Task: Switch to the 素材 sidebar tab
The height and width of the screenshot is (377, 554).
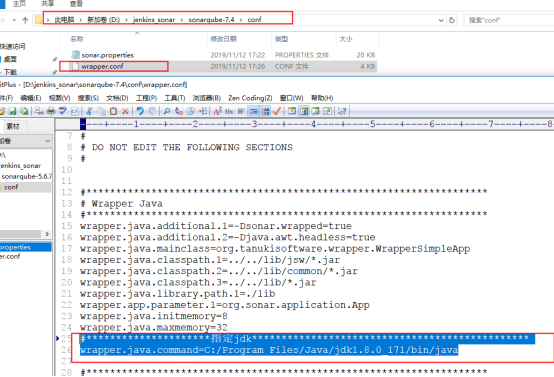Action: [x=13, y=126]
